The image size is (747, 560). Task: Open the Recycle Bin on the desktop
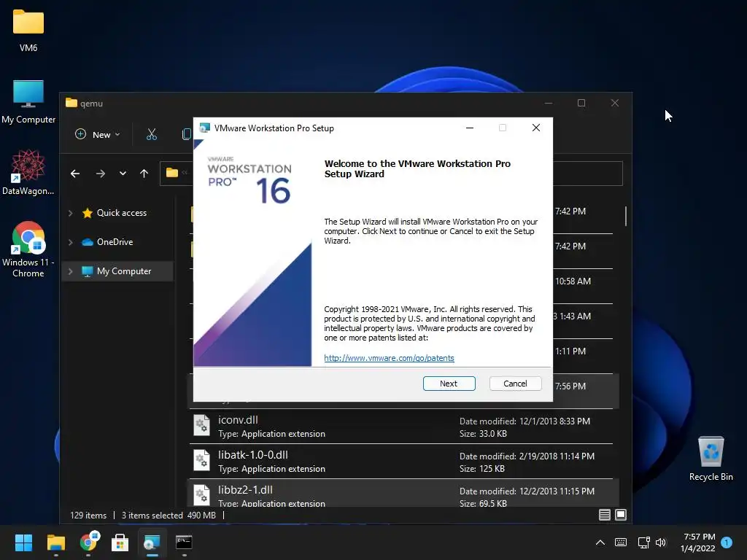click(x=711, y=459)
